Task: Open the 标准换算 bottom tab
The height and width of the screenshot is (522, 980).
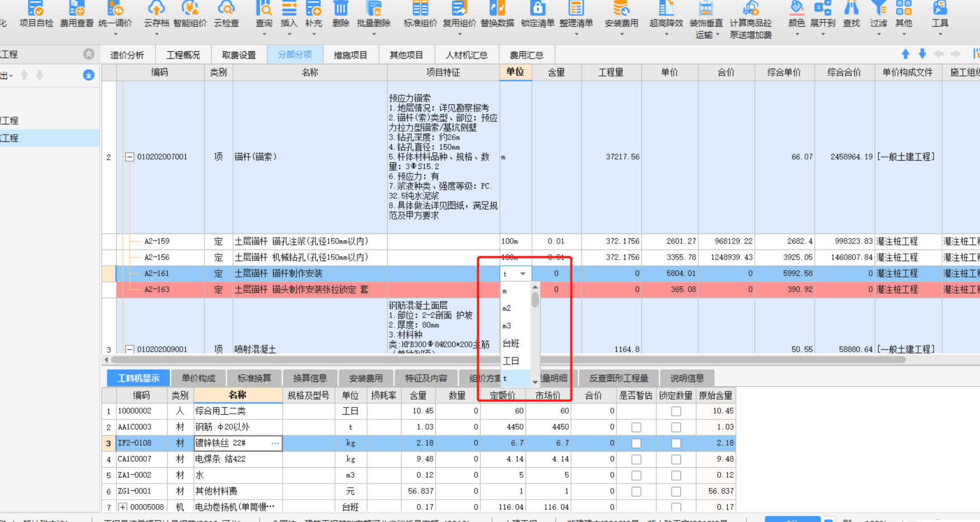Action: click(254, 378)
